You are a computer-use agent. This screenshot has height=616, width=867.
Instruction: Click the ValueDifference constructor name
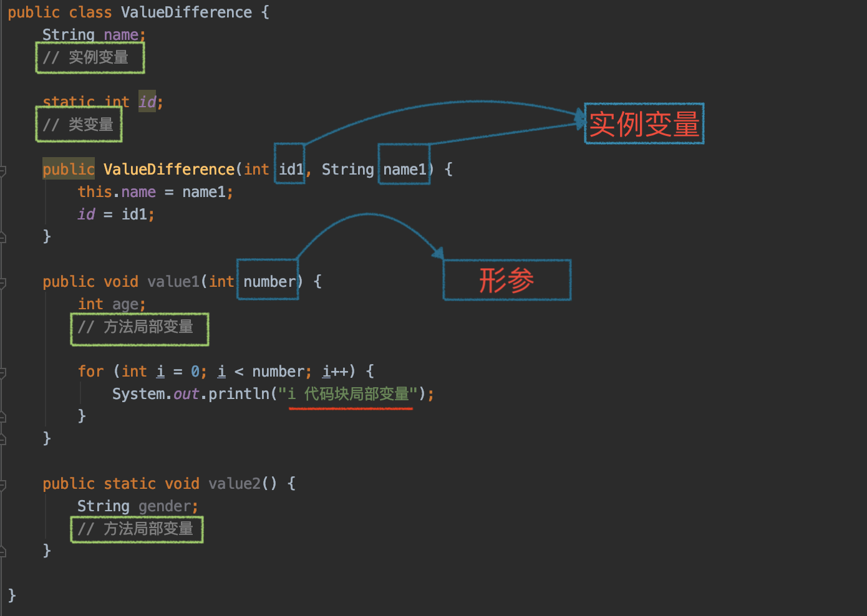169,170
